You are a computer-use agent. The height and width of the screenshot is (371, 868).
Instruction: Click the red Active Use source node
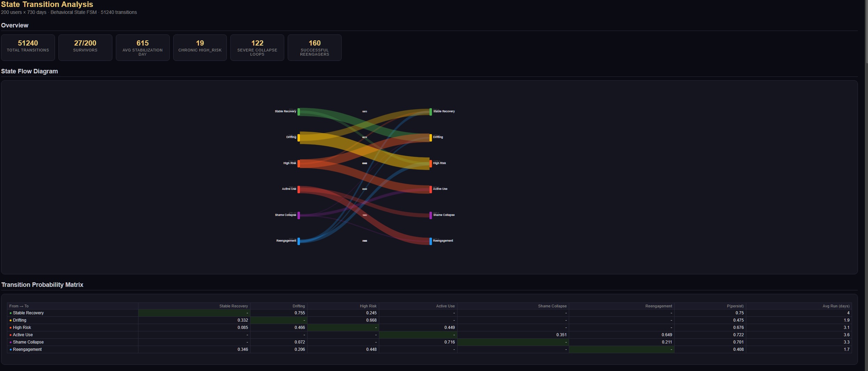point(298,189)
